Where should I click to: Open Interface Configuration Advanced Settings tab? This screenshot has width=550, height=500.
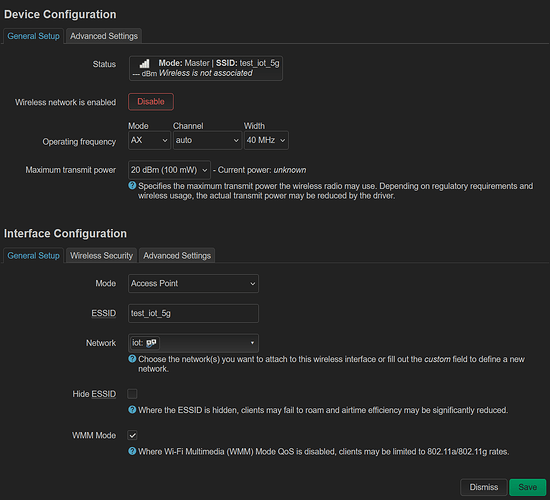(177, 256)
